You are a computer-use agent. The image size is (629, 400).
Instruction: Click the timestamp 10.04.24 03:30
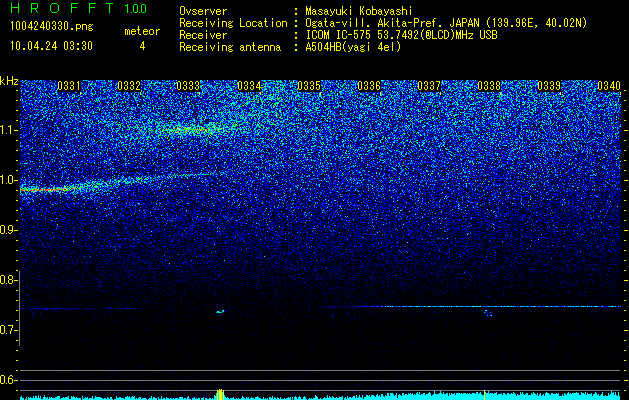[51, 46]
